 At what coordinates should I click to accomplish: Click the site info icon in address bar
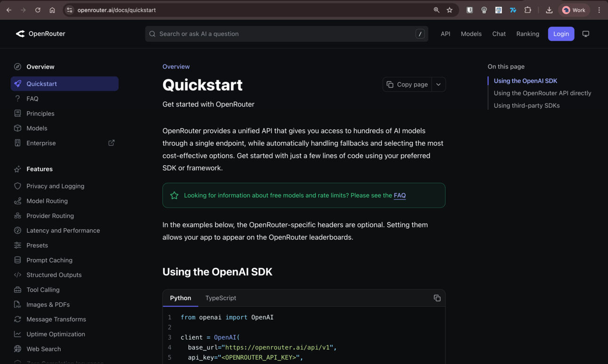(x=69, y=10)
